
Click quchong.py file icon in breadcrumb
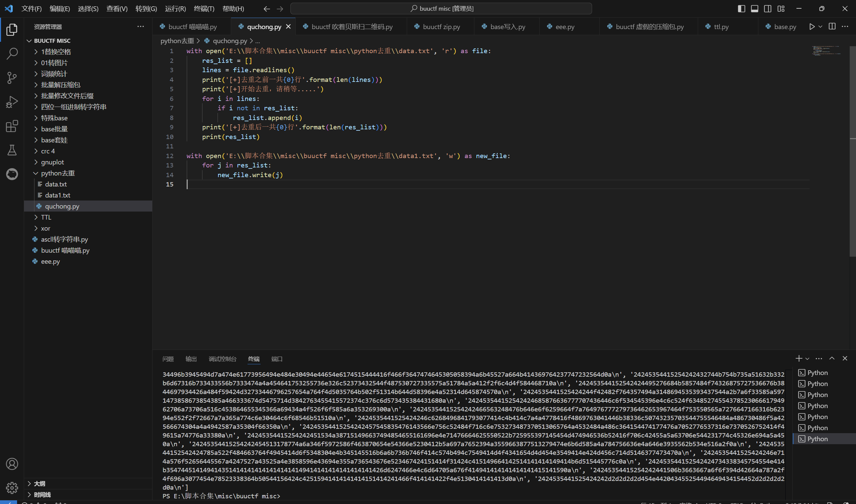click(207, 41)
